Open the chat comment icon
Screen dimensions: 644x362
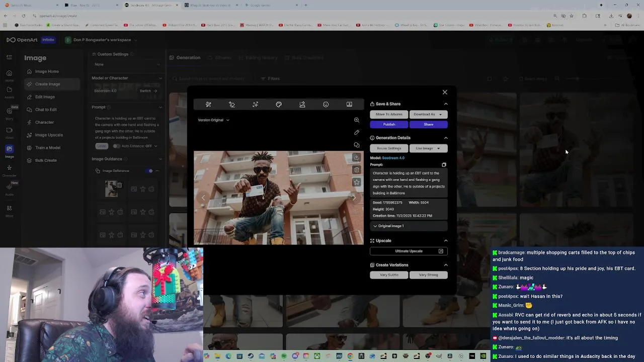[x=357, y=145]
